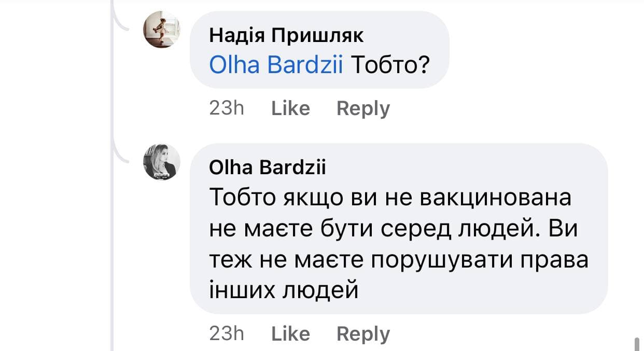Reply to Olha Bardzii's comment
This screenshot has width=644, height=351.
pyautogui.click(x=363, y=334)
